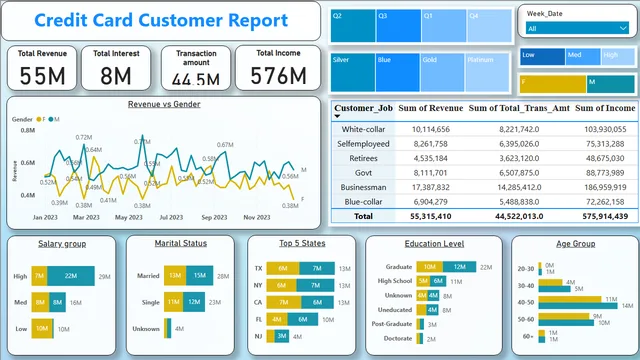
Task: Click the High School 6M teal bar
Action: pyautogui.click(x=438, y=281)
